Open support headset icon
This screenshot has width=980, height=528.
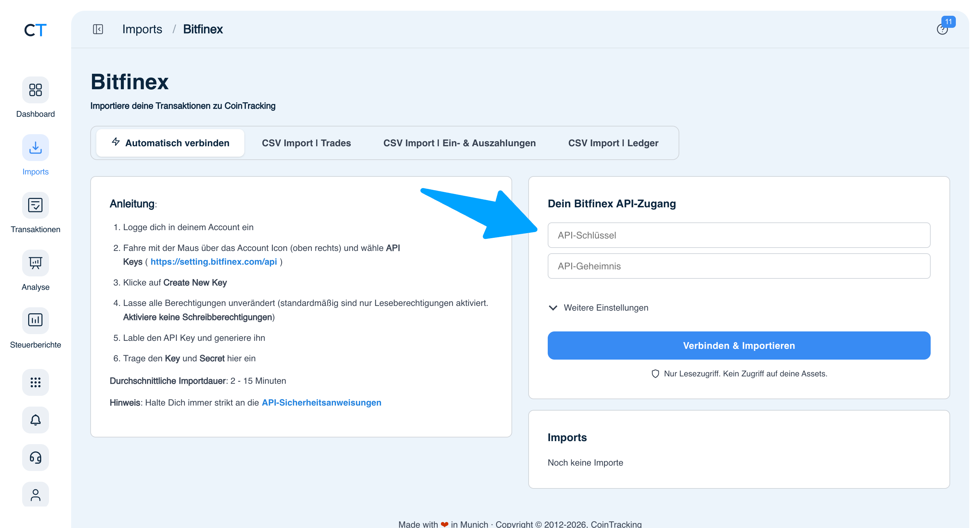(35, 458)
